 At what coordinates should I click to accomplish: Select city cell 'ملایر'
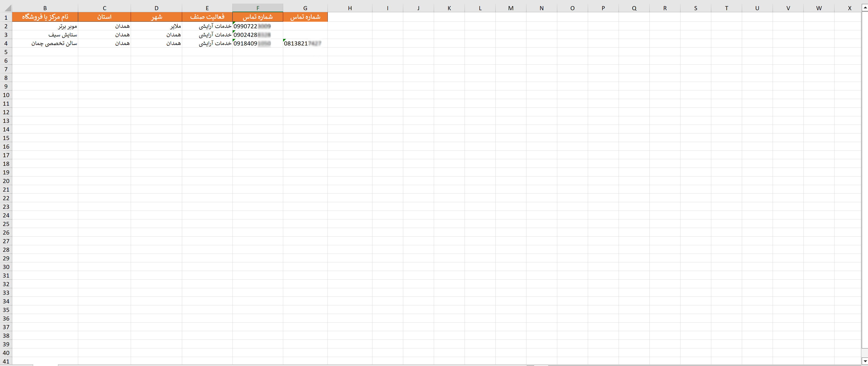pos(156,26)
